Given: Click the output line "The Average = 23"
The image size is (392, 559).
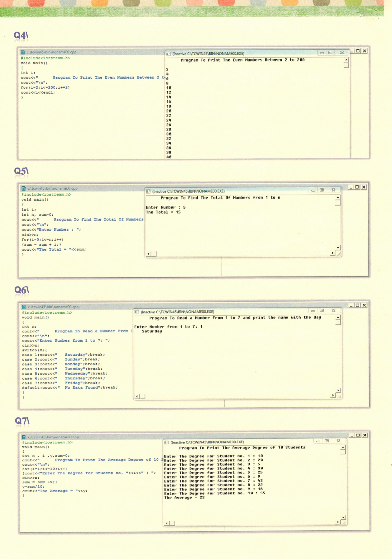Looking at the screenshot, I should [x=184, y=498].
